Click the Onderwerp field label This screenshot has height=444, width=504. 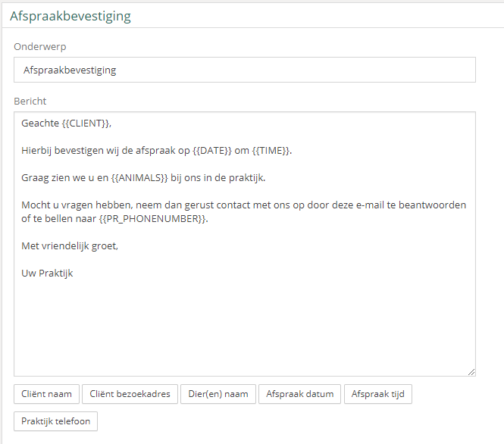click(40, 47)
